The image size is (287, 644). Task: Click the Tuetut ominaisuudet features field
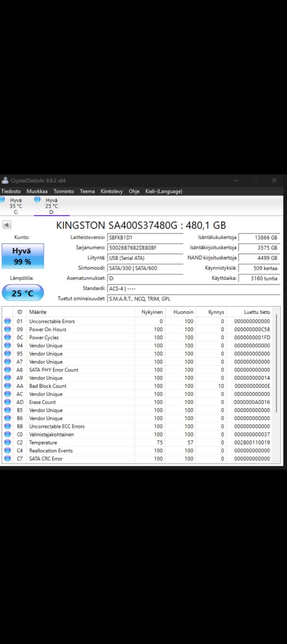click(194, 299)
